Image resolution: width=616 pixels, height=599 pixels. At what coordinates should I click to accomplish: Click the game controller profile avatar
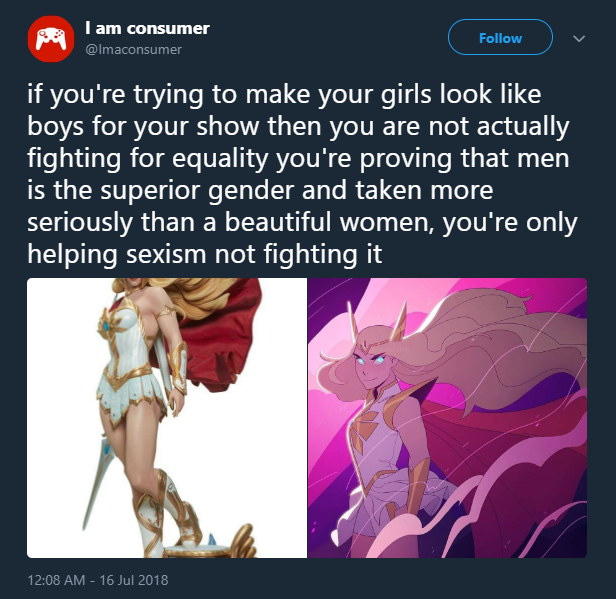(51, 38)
